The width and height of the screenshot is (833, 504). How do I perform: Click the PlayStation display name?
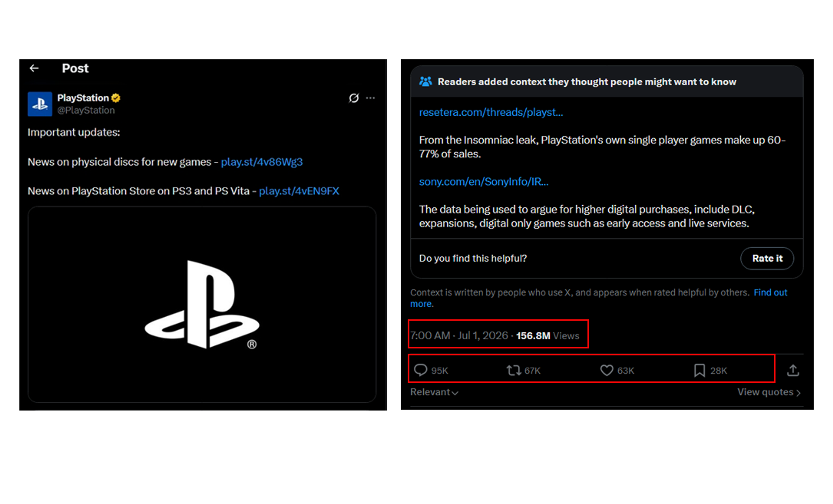(83, 98)
